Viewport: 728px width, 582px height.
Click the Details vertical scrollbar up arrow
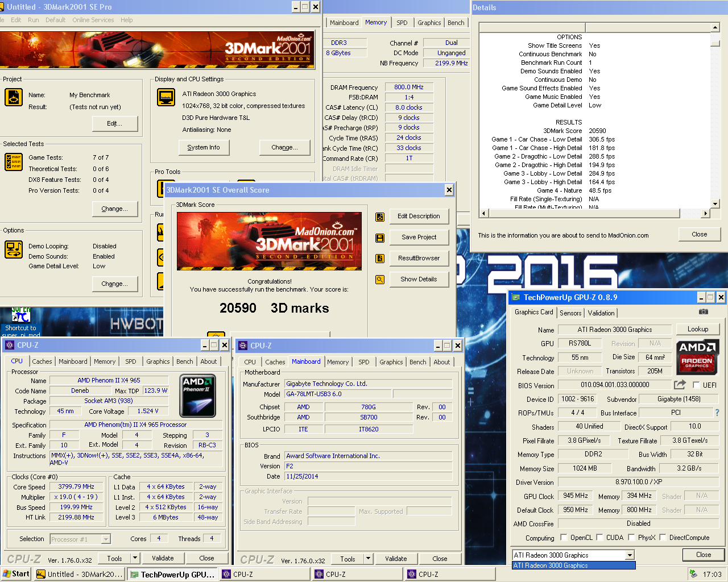715,27
